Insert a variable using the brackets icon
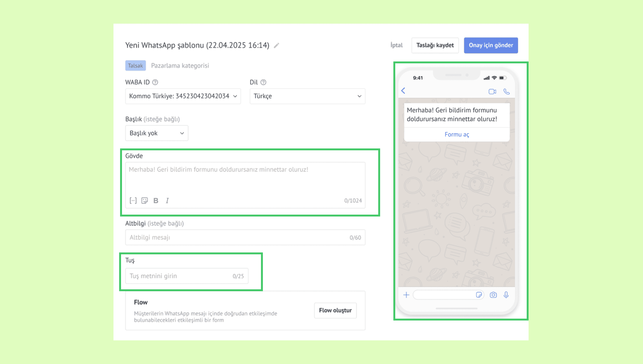 pyautogui.click(x=133, y=200)
